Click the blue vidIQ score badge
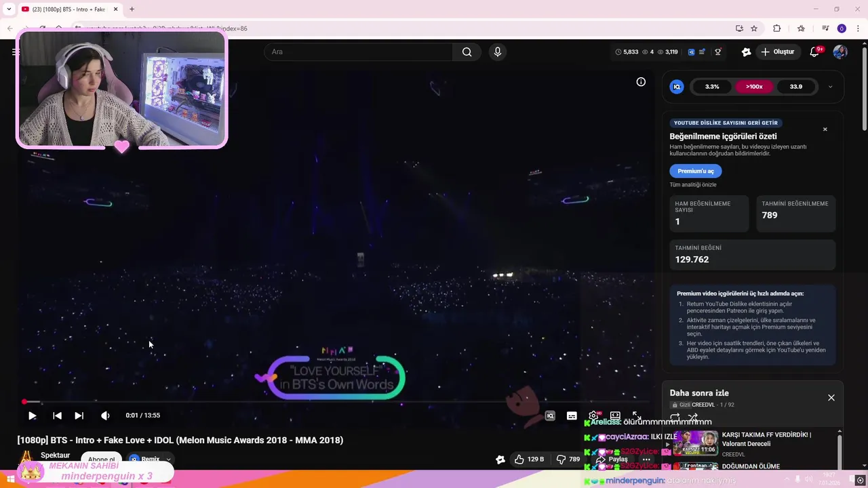The height and width of the screenshot is (488, 868). click(677, 87)
